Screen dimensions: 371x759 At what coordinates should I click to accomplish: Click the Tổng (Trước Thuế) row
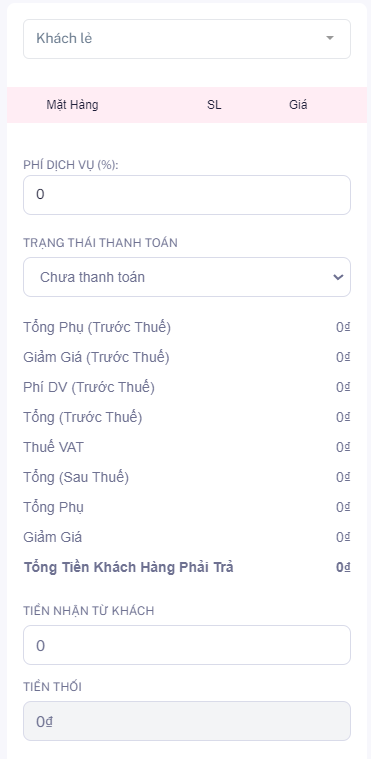pyautogui.click(x=186, y=418)
